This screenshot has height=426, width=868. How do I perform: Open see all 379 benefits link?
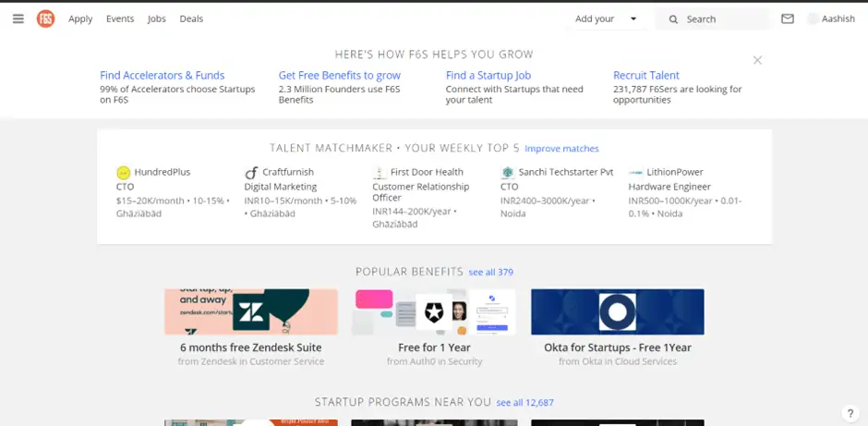point(490,273)
